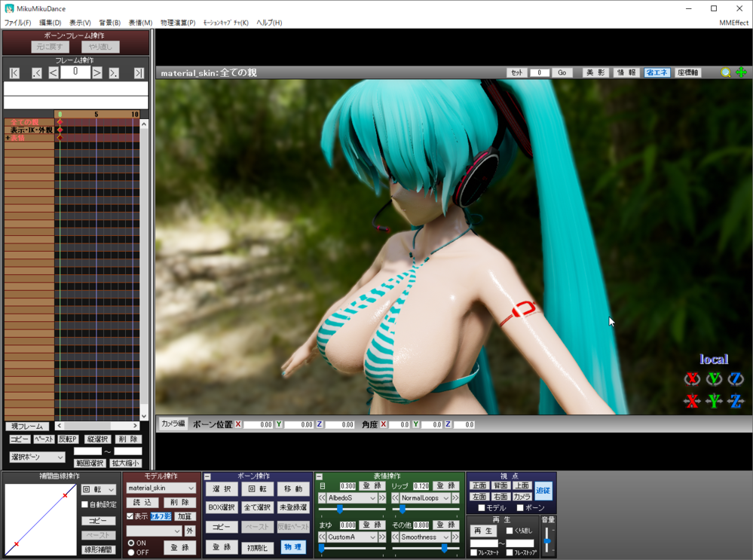The image size is (753, 560).
Task: Jump to the first frame
Action: [14, 73]
